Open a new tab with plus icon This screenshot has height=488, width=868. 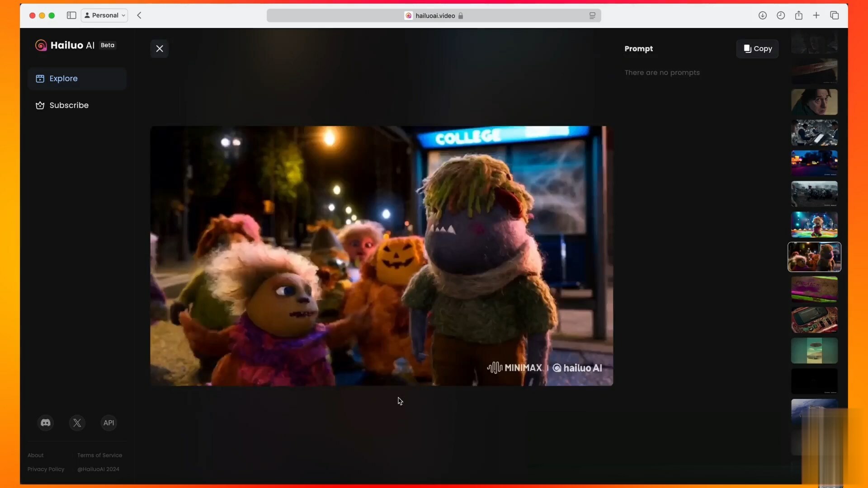point(816,15)
